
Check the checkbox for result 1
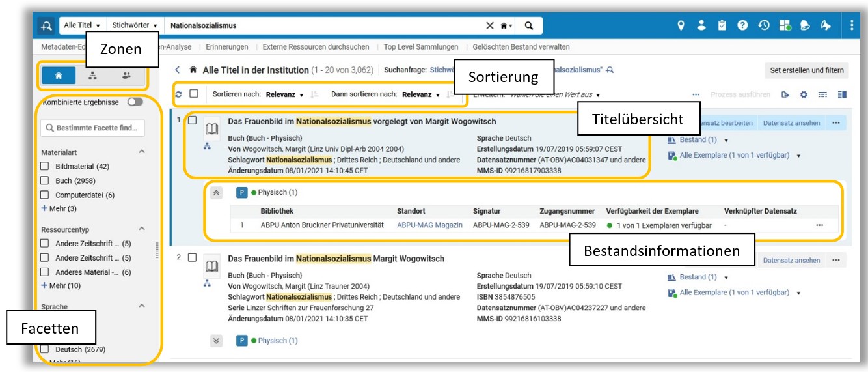point(192,120)
